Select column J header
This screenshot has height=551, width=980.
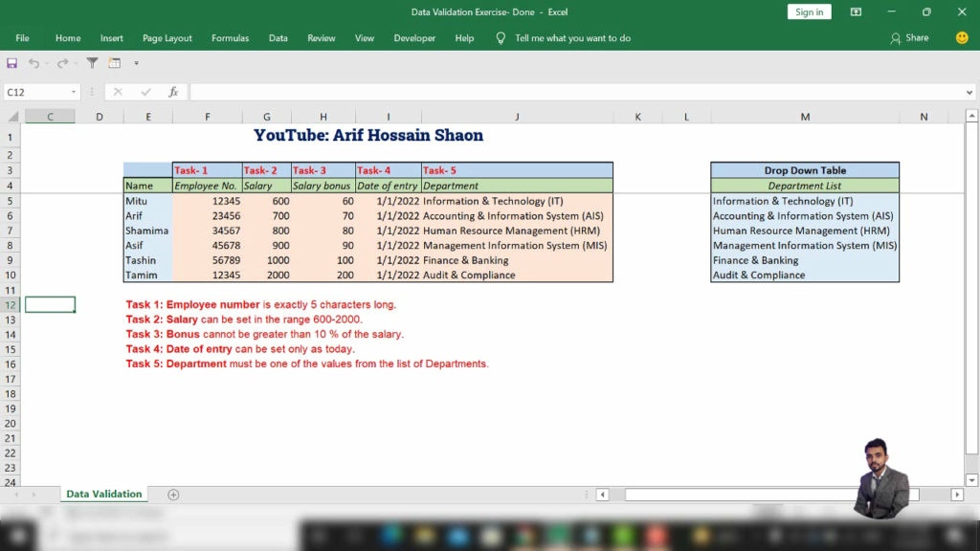click(x=517, y=117)
